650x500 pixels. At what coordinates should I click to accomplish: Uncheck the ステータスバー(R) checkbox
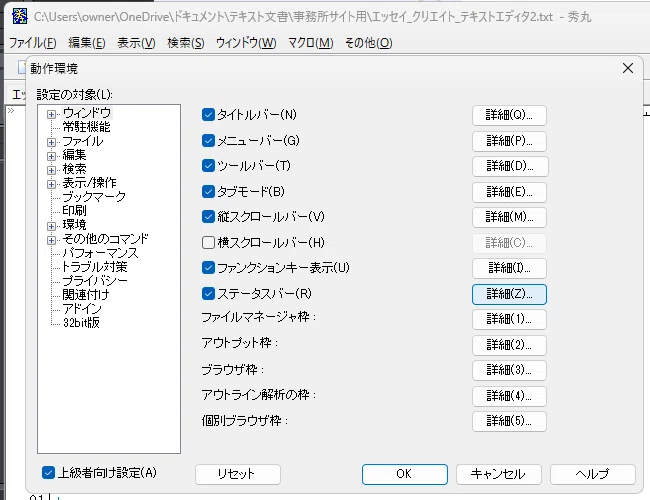pos(208,294)
